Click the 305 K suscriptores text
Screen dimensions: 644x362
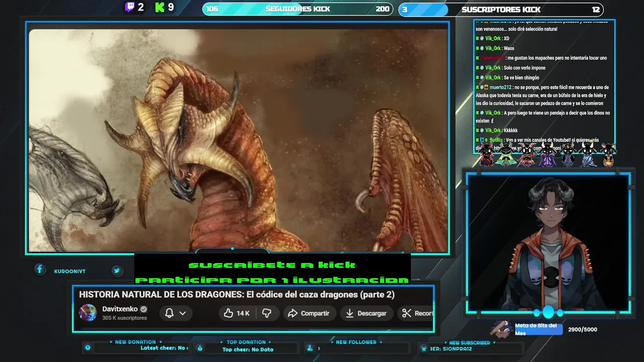pyautogui.click(x=124, y=318)
